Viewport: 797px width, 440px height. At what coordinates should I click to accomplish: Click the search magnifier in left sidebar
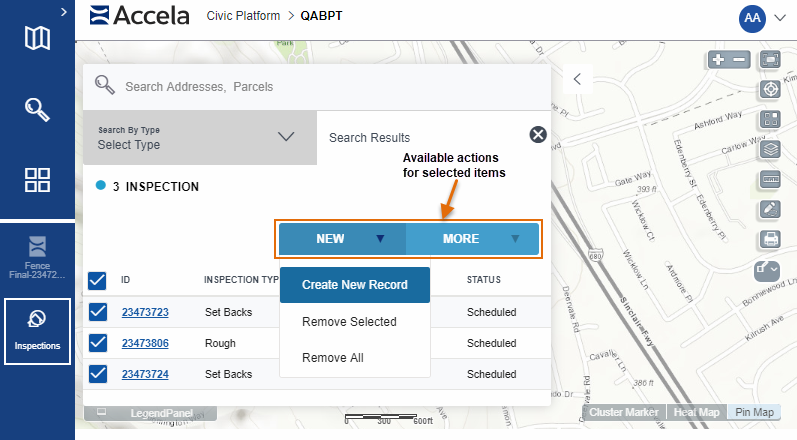(37, 109)
